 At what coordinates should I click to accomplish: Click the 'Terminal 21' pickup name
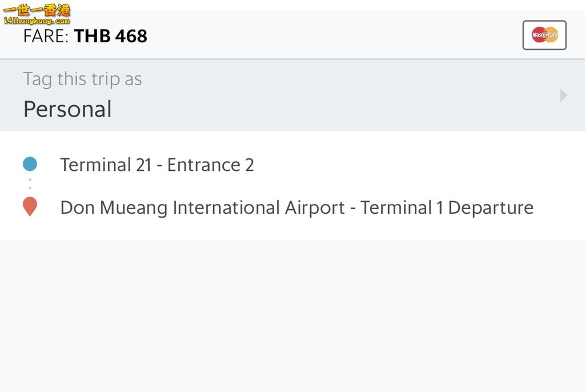pos(106,165)
